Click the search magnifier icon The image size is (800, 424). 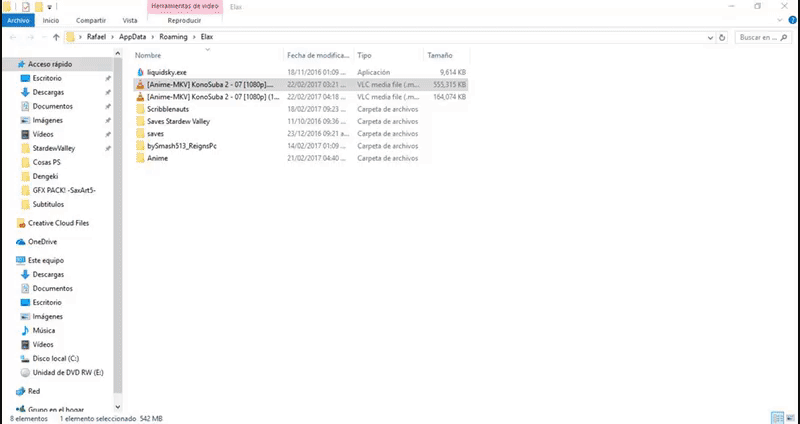[x=785, y=37]
